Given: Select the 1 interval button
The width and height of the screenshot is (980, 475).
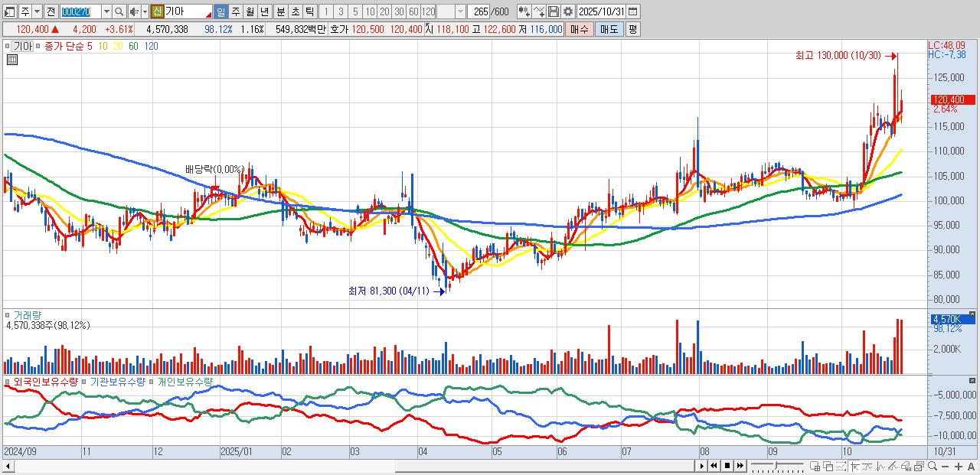Looking at the screenshot, I should 325,11.
